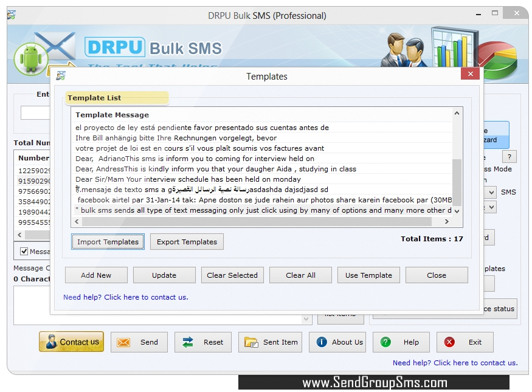Minimize the DRPU Bulk SMS window

(478, 14)
